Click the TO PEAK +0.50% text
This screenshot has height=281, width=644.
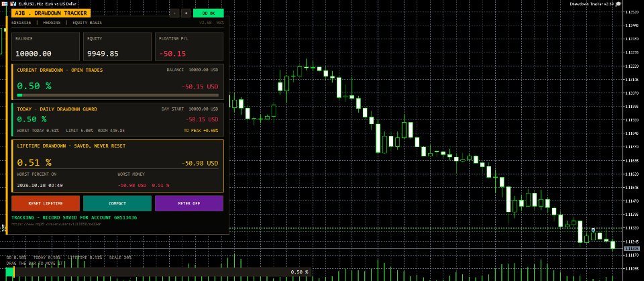pos(201,131)
